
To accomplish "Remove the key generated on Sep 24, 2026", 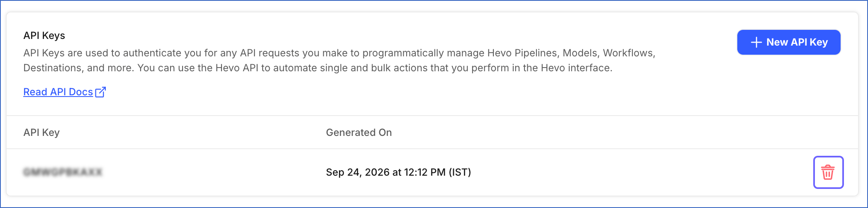I will [828, 172].
